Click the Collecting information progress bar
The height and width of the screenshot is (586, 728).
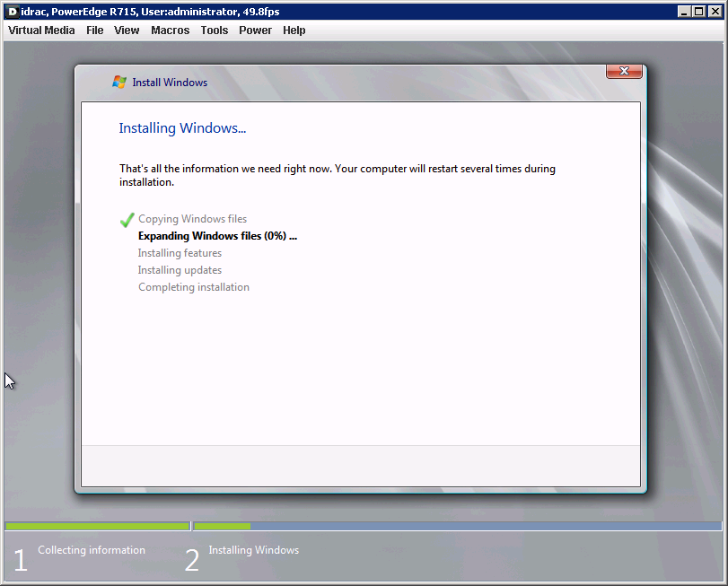[x=97, y=526]
